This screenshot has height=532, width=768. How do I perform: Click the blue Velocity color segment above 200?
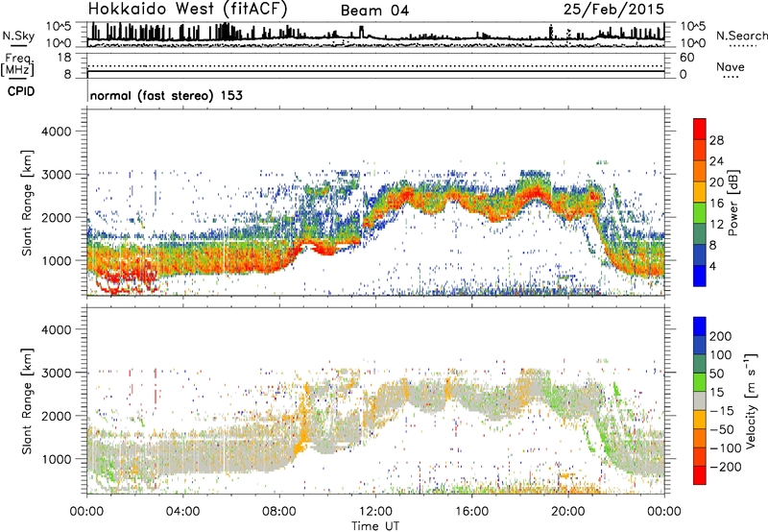click(700, 326)
